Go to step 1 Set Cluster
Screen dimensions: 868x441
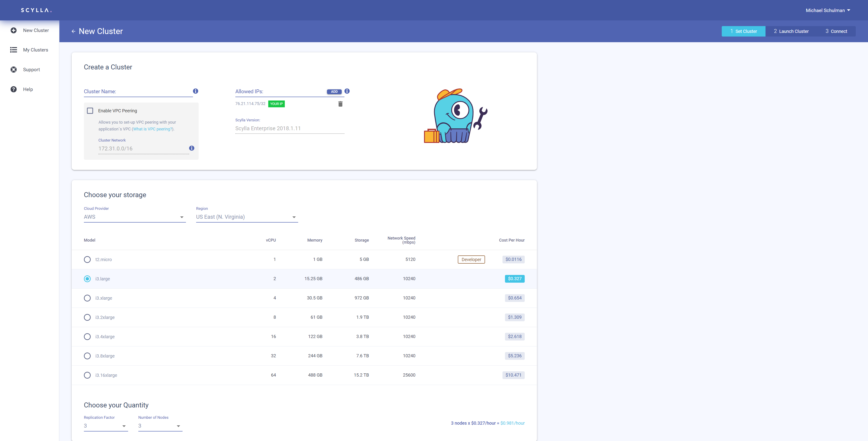pyautogui.click(x=743, y=31)
